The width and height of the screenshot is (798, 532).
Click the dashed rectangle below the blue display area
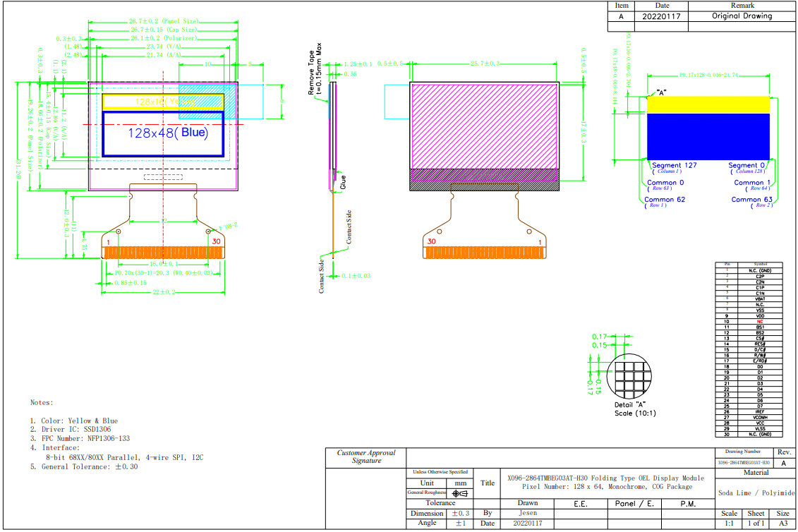pos(163,177)
